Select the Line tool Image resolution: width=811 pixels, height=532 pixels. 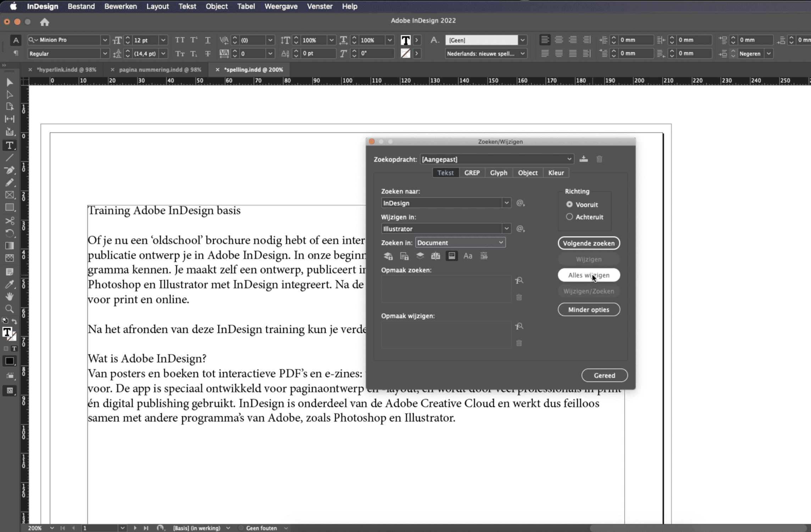[10, 158]
